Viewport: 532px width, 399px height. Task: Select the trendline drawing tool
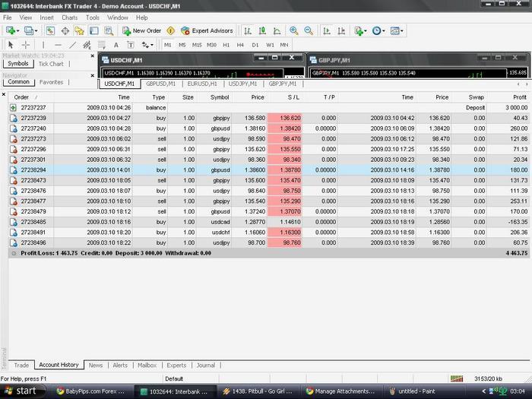tap(73, 45)
